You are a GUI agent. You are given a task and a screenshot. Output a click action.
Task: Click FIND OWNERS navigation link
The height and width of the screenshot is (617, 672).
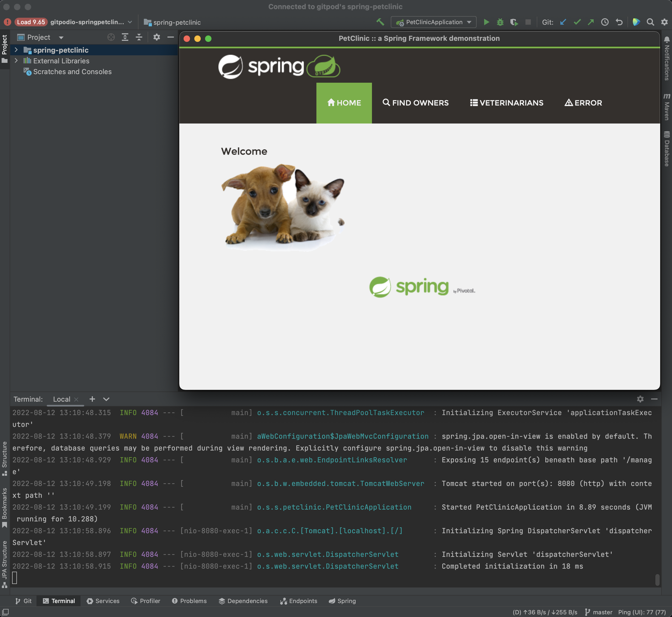point(415,103)
